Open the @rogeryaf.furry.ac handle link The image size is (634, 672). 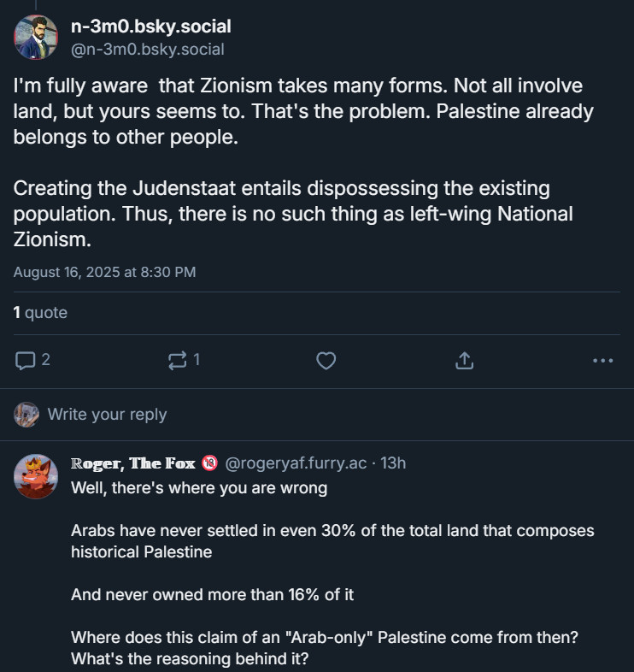296,463
